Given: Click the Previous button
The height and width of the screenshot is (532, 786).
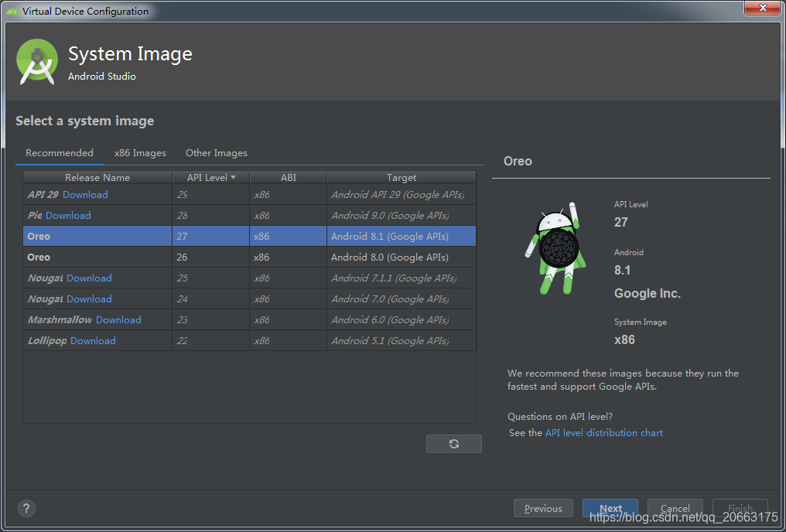Looking at the screenshot, I should click(543, 509).
